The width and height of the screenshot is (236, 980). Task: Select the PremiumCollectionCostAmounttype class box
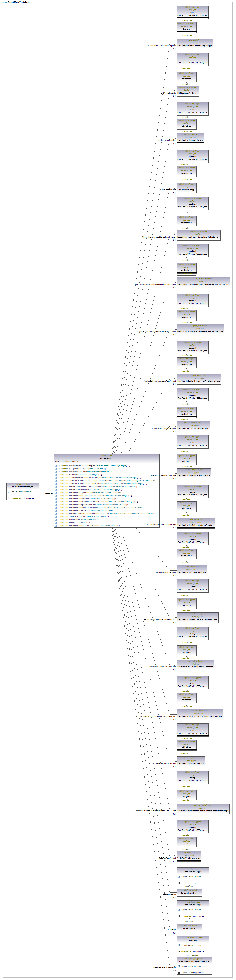click(x=193, y=428)
